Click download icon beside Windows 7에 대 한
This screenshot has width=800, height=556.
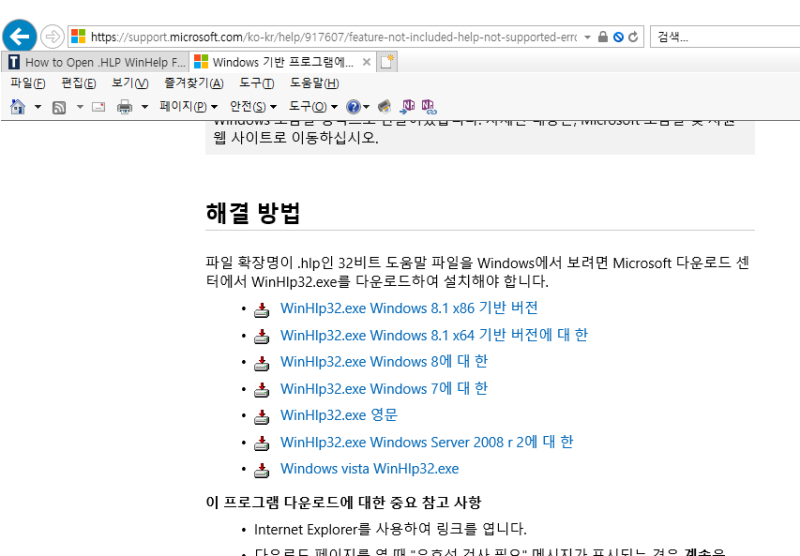tap(262, 390)
